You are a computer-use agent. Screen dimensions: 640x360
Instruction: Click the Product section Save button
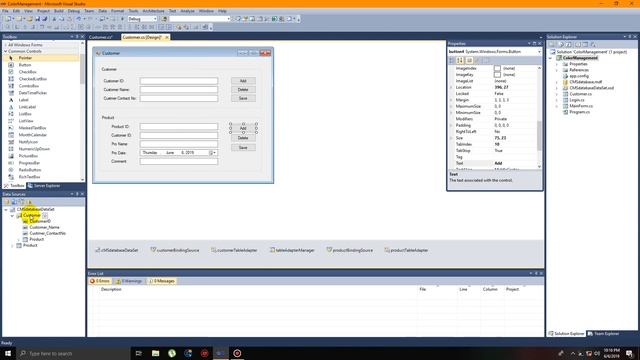click(x=243, y=147)
